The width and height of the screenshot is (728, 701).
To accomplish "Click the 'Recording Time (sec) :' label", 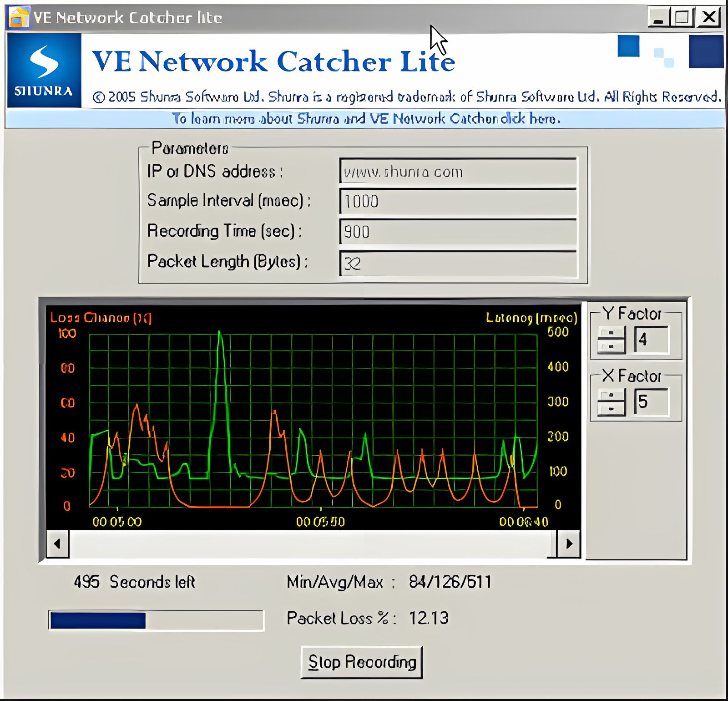I will click(x=224, y=231).
